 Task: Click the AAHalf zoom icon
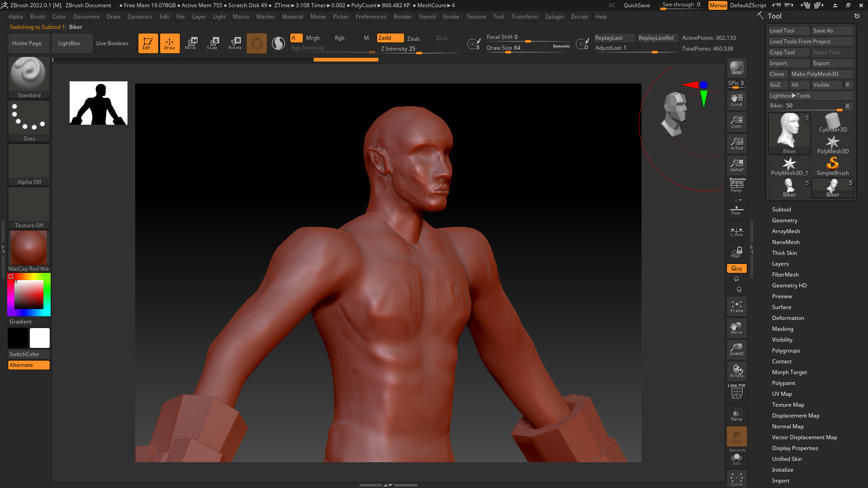[x=736, y=165]
